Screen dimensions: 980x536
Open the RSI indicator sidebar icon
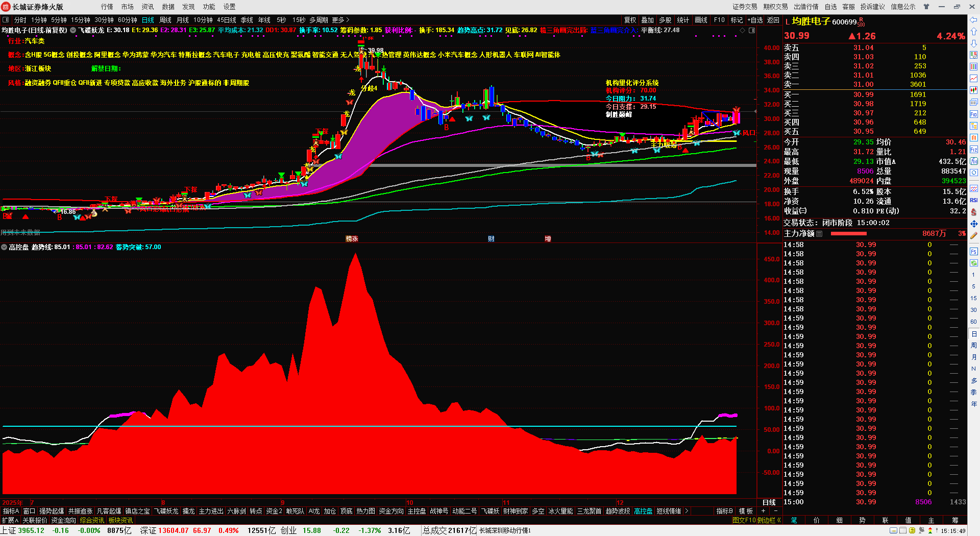(x=974, y=200)
